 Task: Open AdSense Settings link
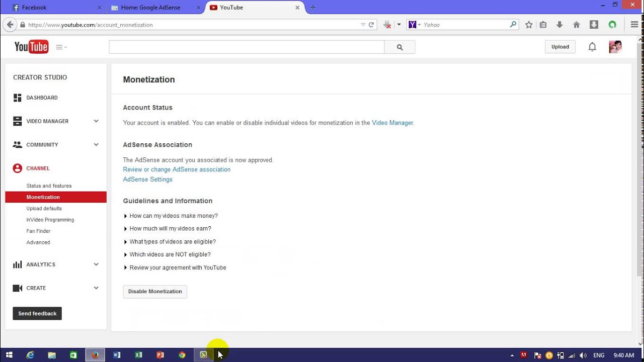[147, 179]
